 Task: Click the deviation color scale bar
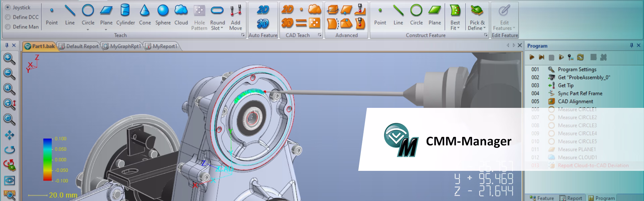(47, 159)
